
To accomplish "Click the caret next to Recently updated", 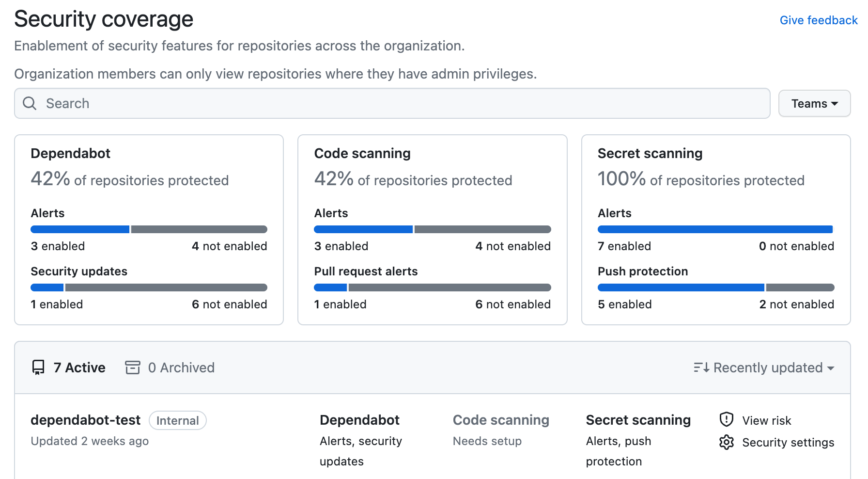I will tap(832, 368).
